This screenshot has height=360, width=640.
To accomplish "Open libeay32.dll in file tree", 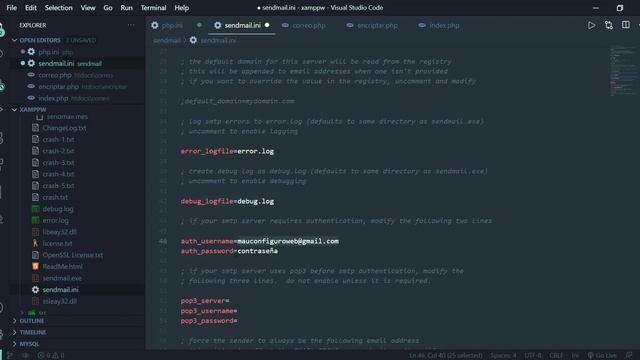I will [59, 232].
